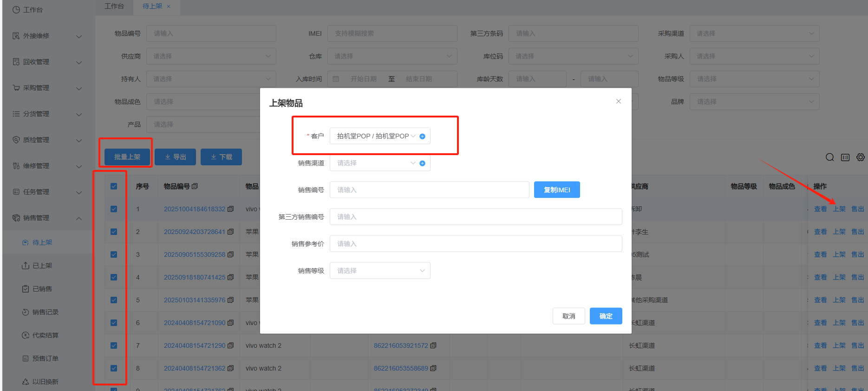Click the column layout icon beside the search icon
Viewport: 868px width, 391px height.
845,157
